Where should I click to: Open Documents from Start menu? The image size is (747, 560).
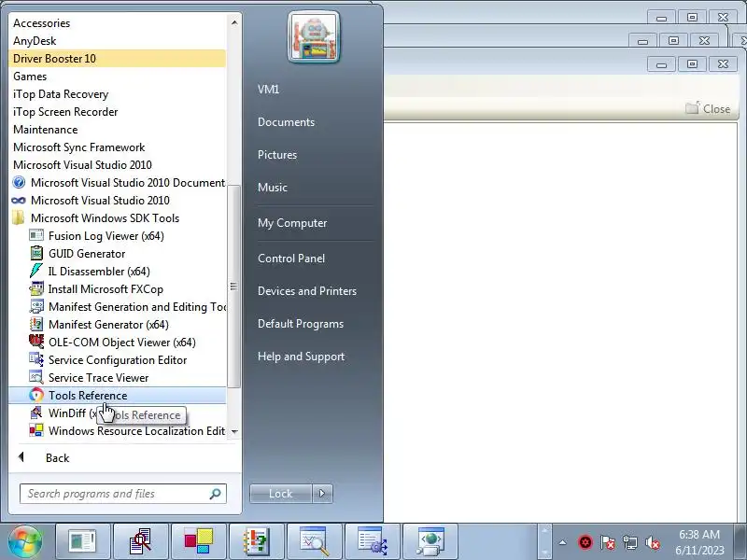click(286, 122)
